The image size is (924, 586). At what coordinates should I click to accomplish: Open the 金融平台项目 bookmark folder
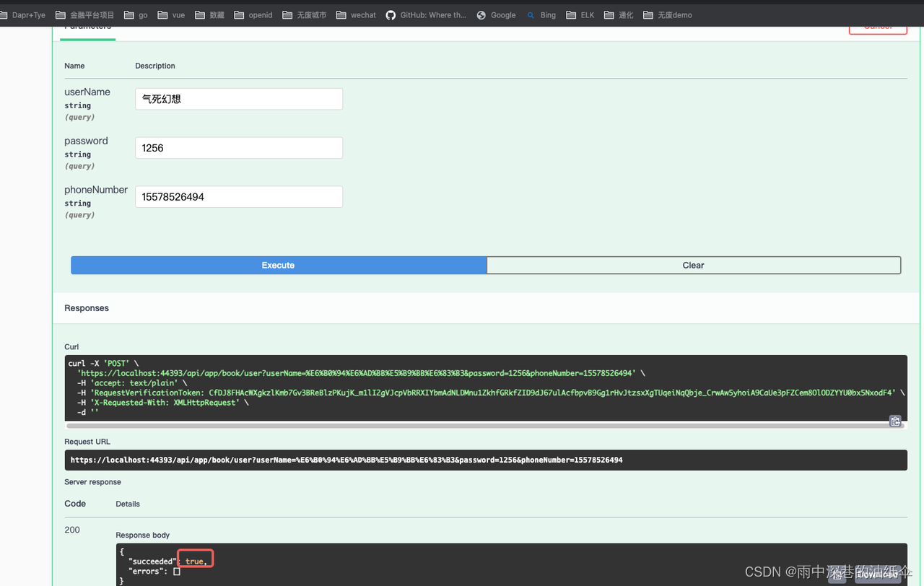click(x=85, y=15)
